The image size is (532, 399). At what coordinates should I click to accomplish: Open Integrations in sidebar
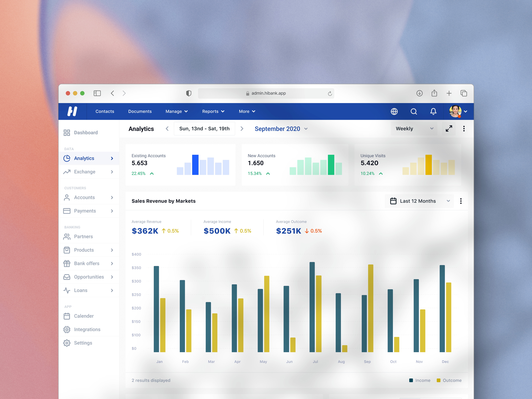pyautogui.click(x=89, y=329)
